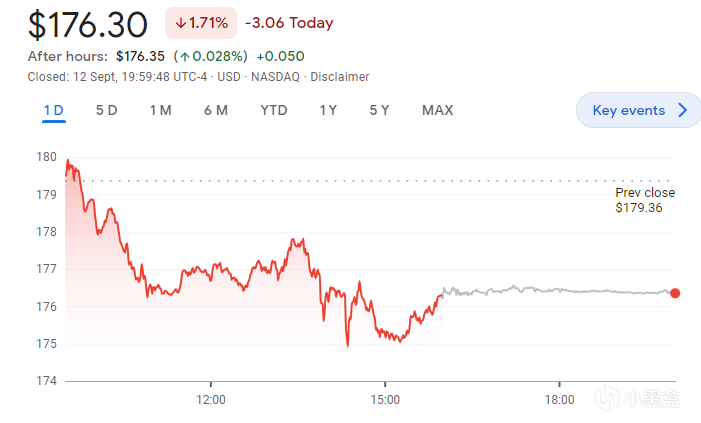This screenshot has height=423, width=701.
Task: Click the Key events button
Action: coord(628,110)
